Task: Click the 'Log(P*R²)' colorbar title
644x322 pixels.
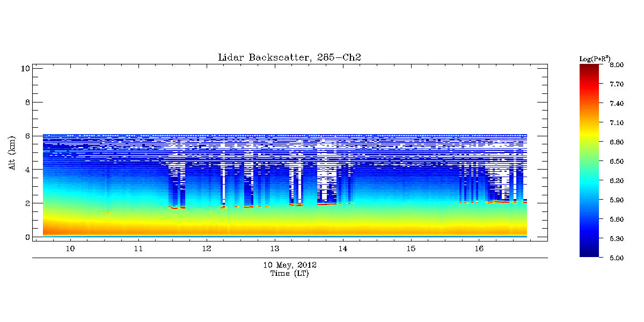Action: [595, 58]
